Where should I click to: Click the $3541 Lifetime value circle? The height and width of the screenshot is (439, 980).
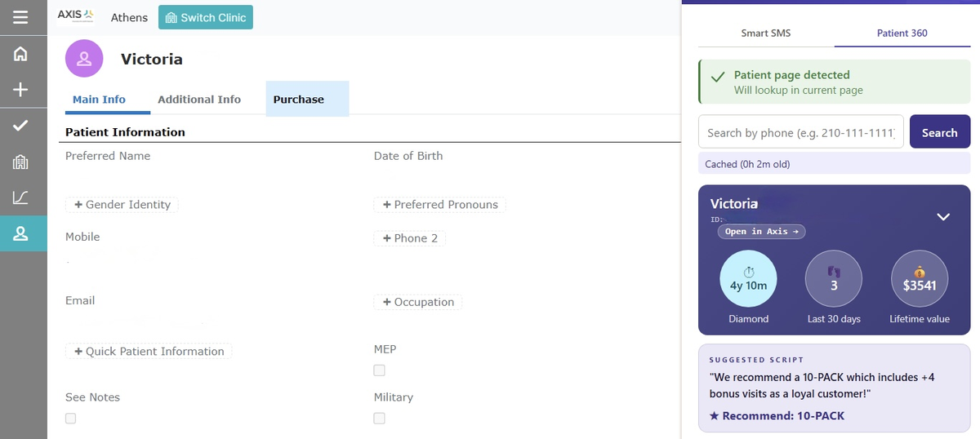(x=920, y=280)
